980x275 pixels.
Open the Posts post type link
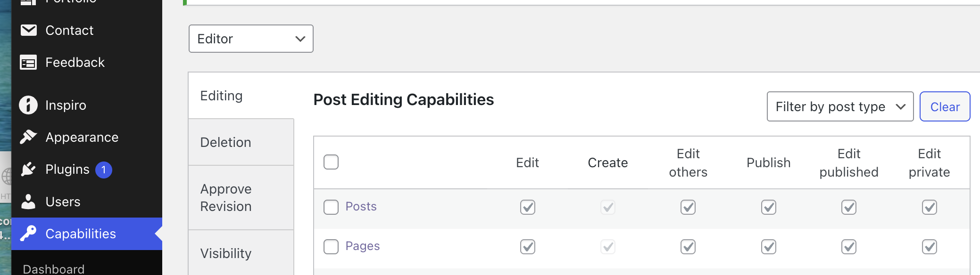(x=361, y=206)
